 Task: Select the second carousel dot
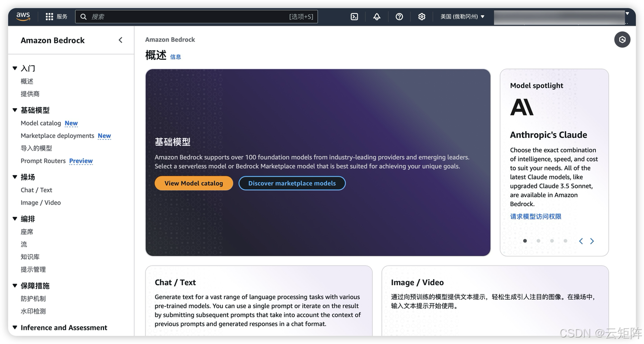(x=538, y=241)
